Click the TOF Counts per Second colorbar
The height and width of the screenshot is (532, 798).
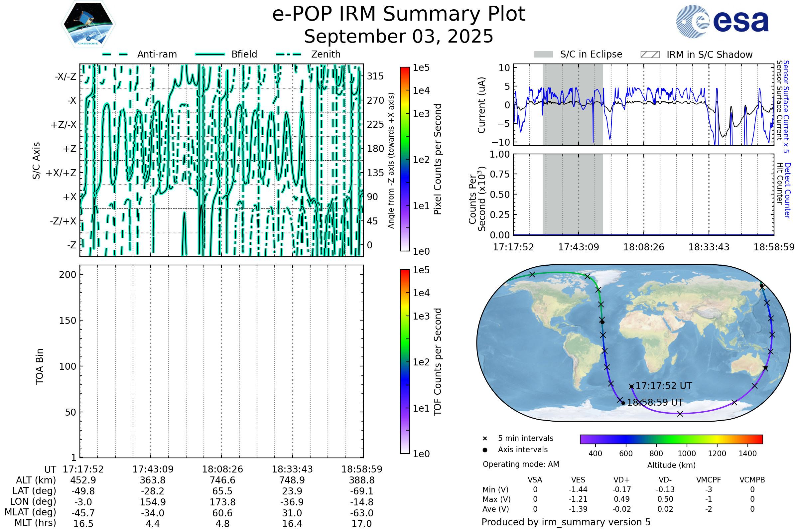point(405,362)
